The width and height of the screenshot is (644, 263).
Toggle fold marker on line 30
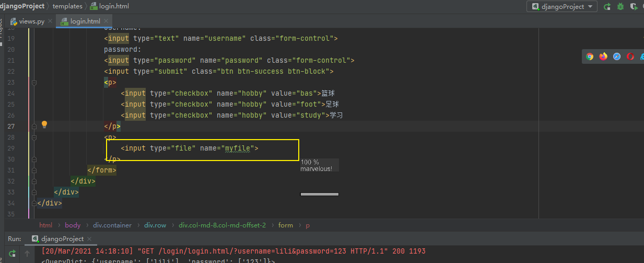coord(34,159)
